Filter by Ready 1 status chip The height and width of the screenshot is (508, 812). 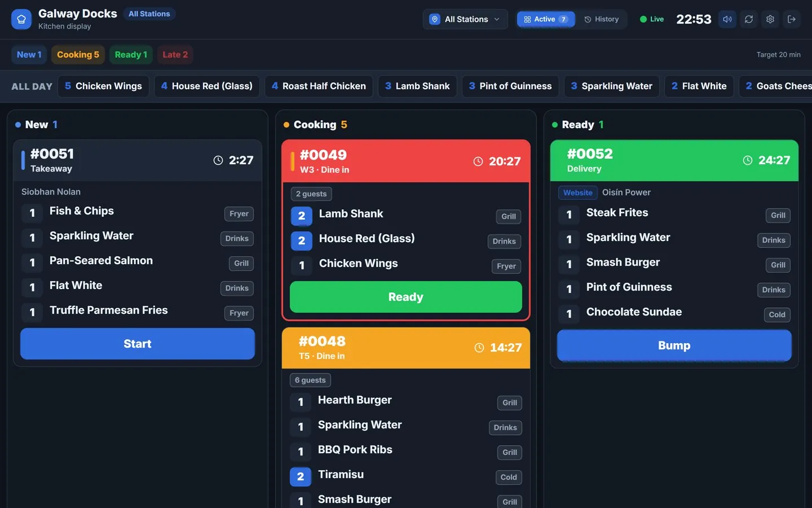(x=131, y=55)
